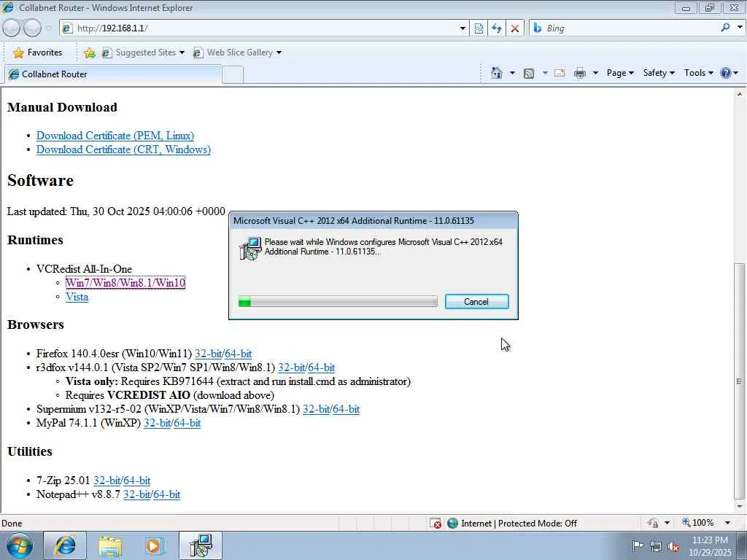
Task: Open the zoom level dropdown arrow
Action: (x=727, y=523)
